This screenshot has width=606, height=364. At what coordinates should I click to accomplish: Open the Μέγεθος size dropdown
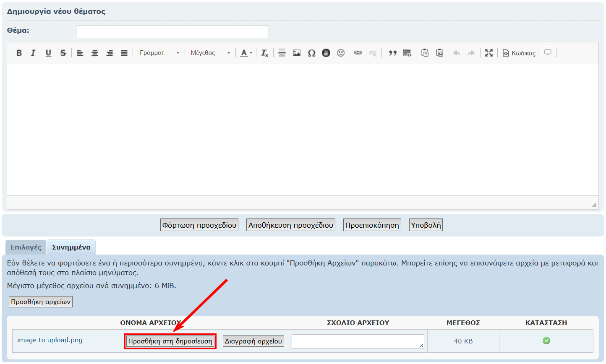pyautogui.click(x=210, y=53)
